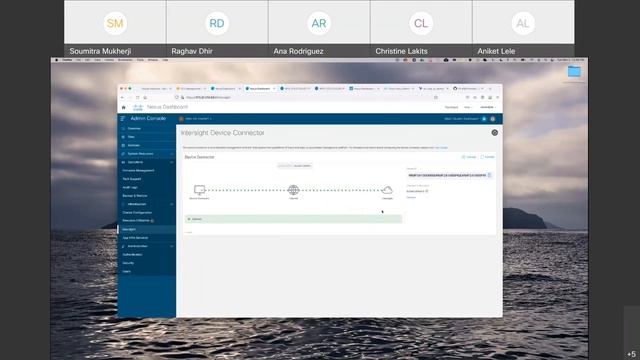The image size is (640, 360).
Task: Open Backup & Restore in the sidebar
Action: pyautogui.click(x=135, y=196)
